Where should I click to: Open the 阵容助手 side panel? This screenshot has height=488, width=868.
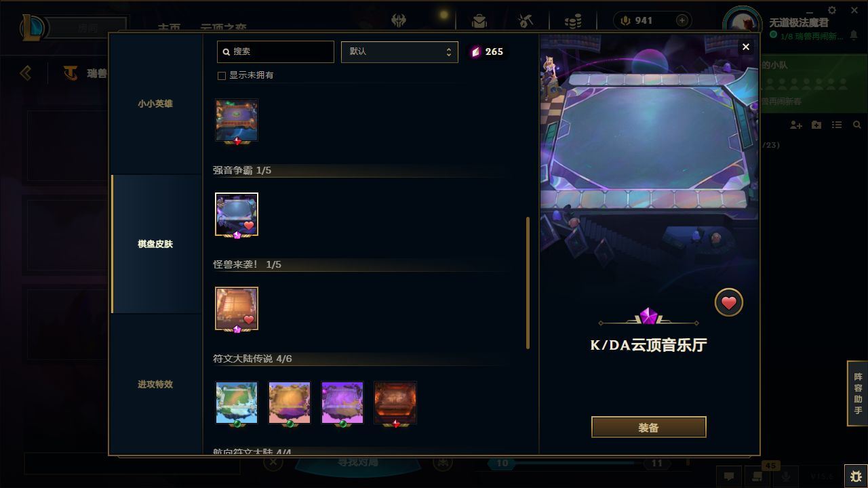(858, 393)
